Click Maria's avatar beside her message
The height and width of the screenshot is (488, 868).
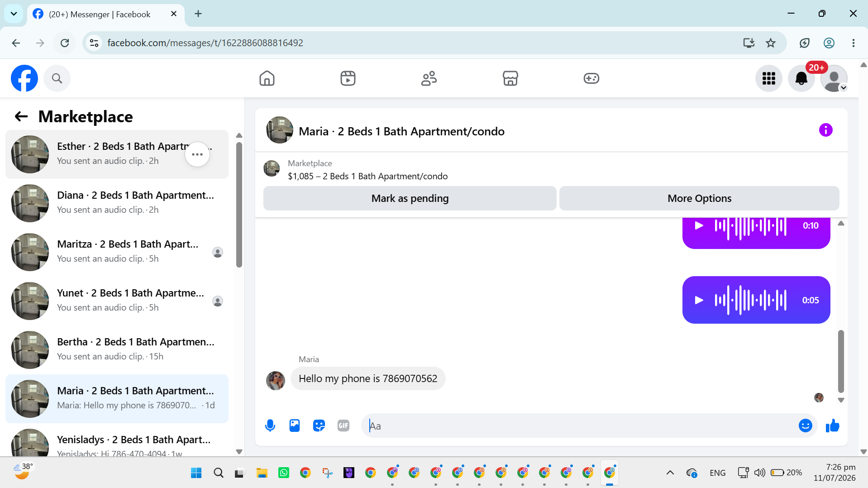(x=275, y=380)
